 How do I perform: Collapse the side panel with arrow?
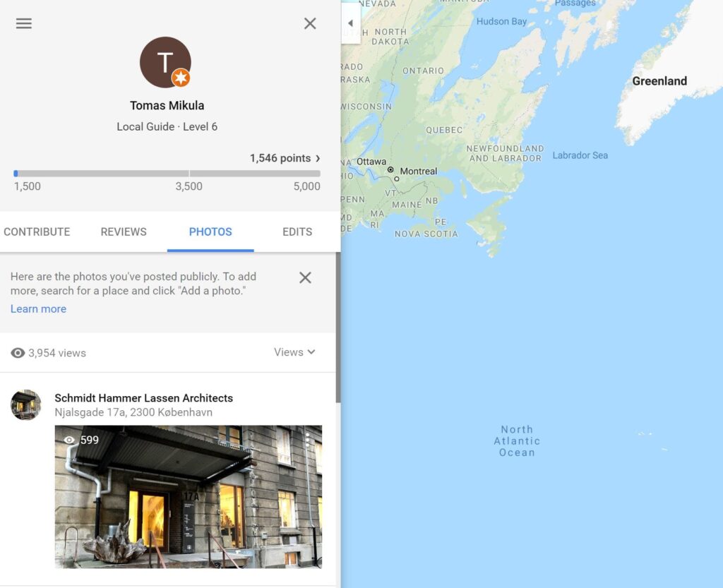350,23
